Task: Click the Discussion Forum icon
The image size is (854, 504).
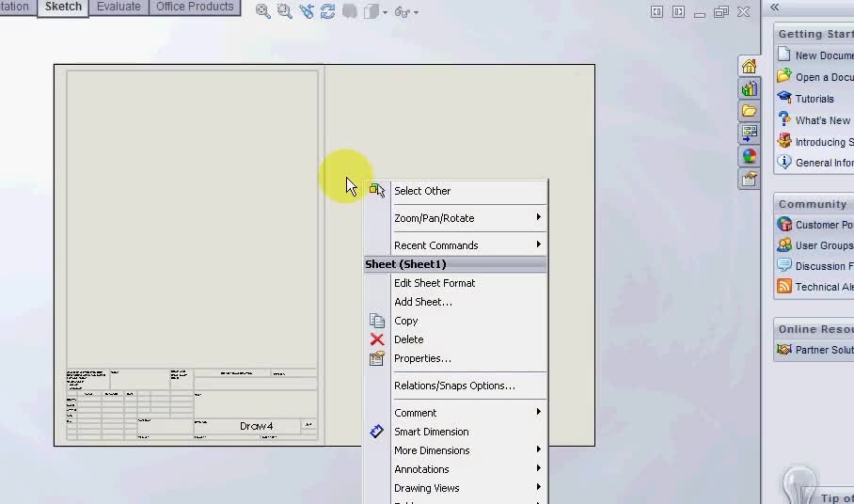Action: [784, 265]
